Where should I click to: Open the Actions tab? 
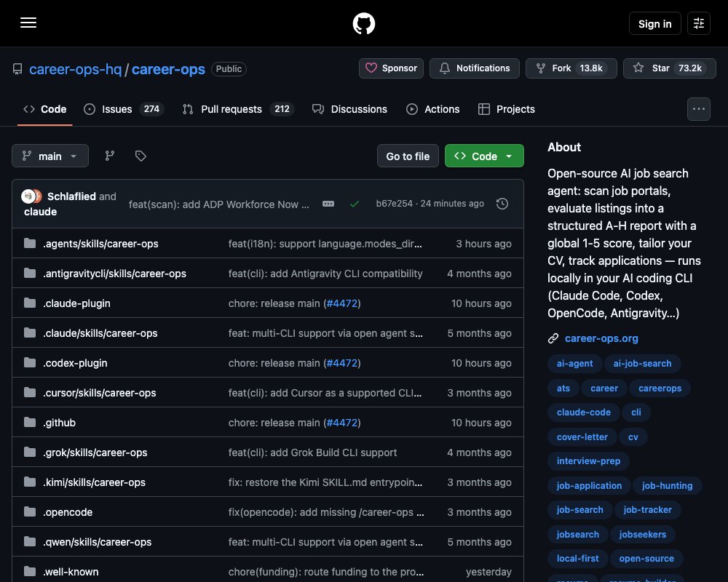432,109
